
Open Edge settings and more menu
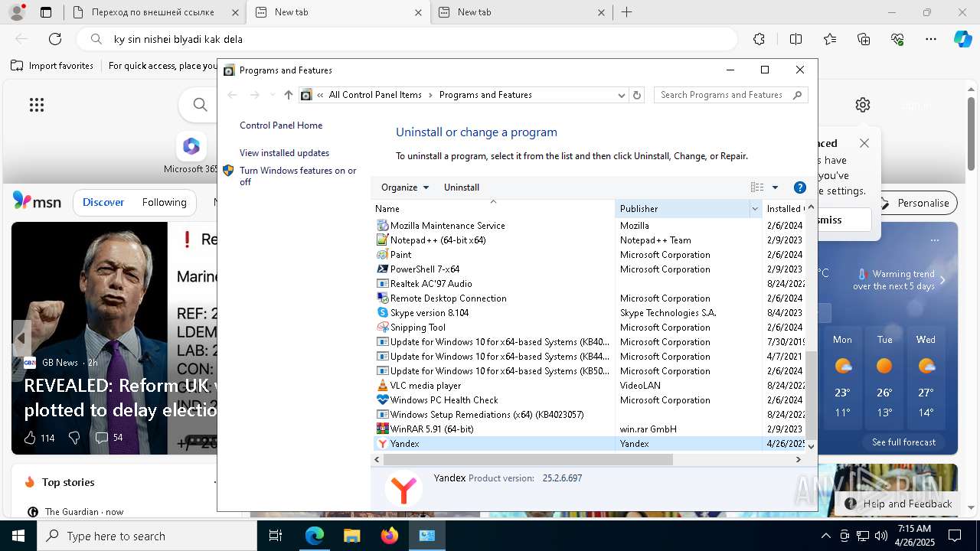click(x=931, y=39)
